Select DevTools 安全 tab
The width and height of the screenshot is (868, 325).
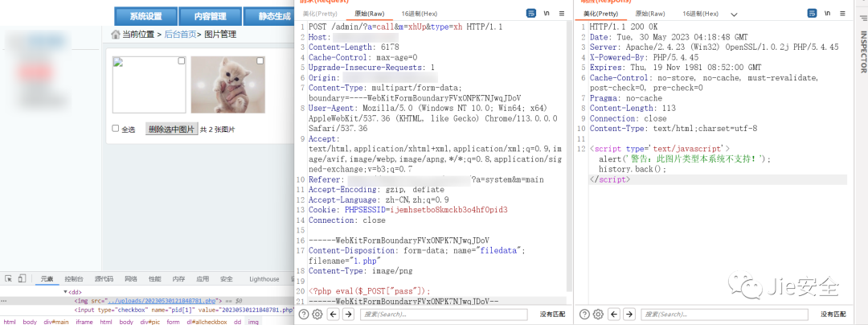click(227, 279)
